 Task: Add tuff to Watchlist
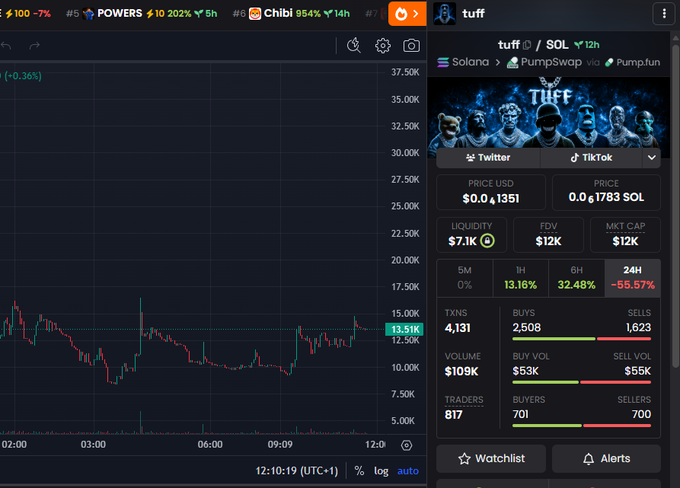491,459
